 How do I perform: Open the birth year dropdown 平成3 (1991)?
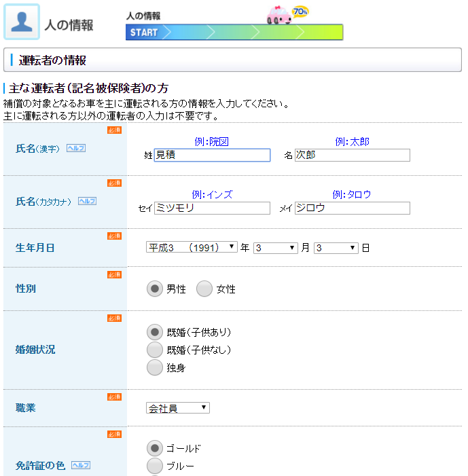tap(192, 248)
